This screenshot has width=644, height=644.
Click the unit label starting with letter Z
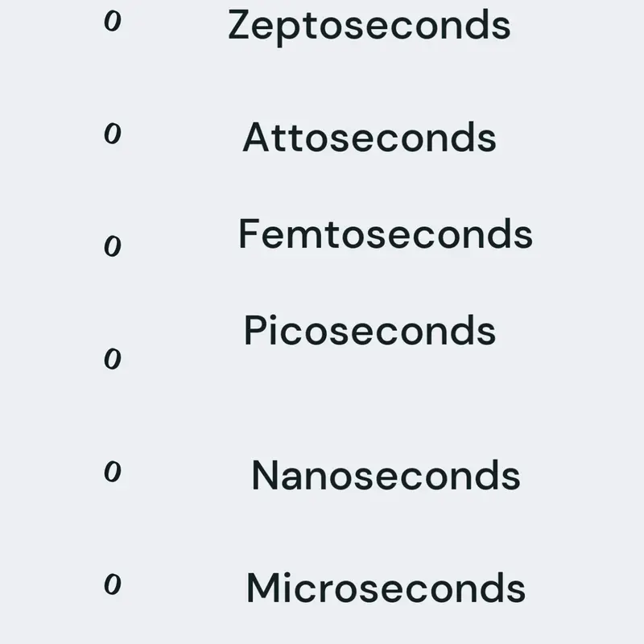[x=369, y=27]
